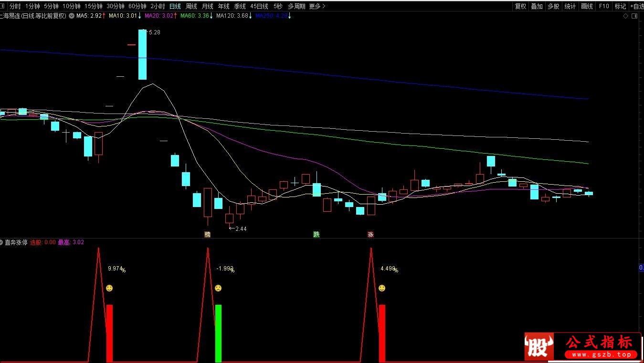Open the 画线 drawing tools
644x363 pixels.
(587, 6)
